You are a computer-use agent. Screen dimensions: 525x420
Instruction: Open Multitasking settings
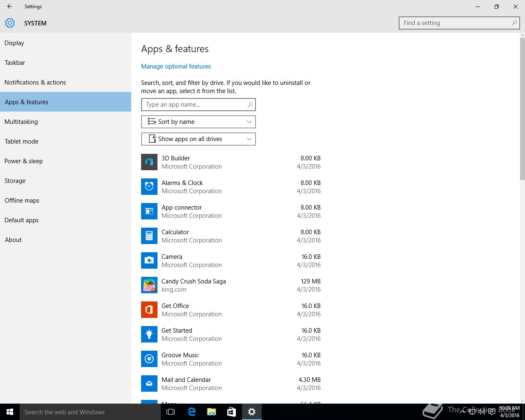pos(66,122)
